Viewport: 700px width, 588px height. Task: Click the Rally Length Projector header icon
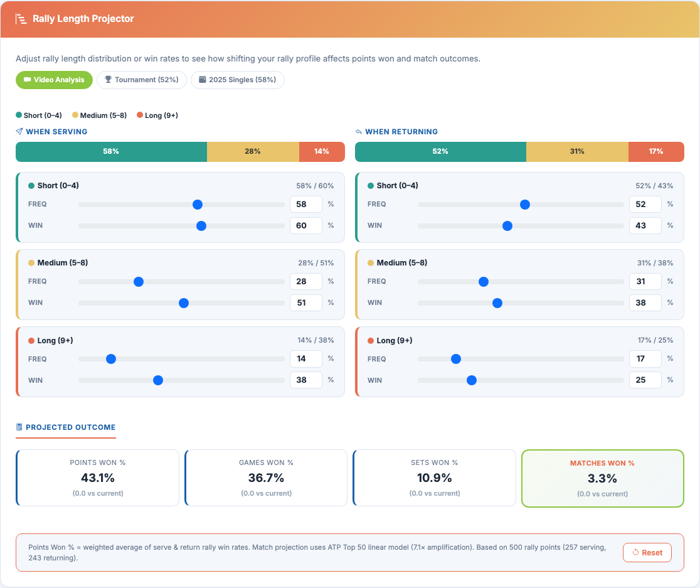(x=21, y=19)
